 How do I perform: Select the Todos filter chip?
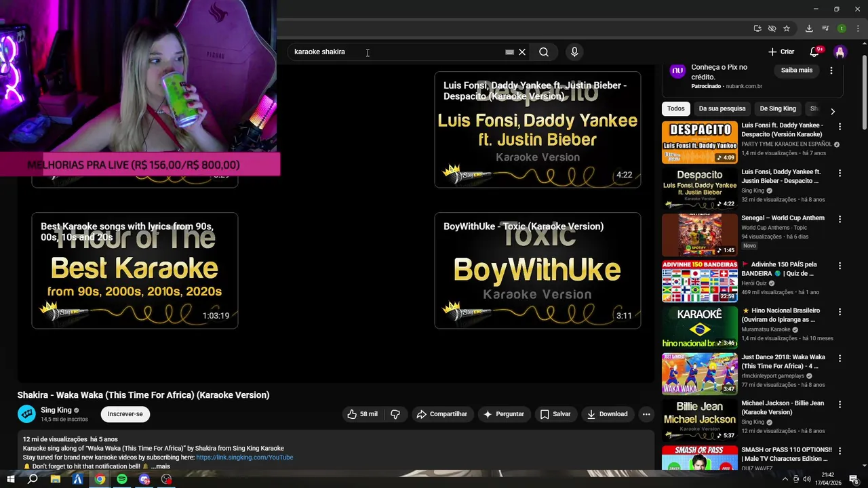click(x=675, y=108)
